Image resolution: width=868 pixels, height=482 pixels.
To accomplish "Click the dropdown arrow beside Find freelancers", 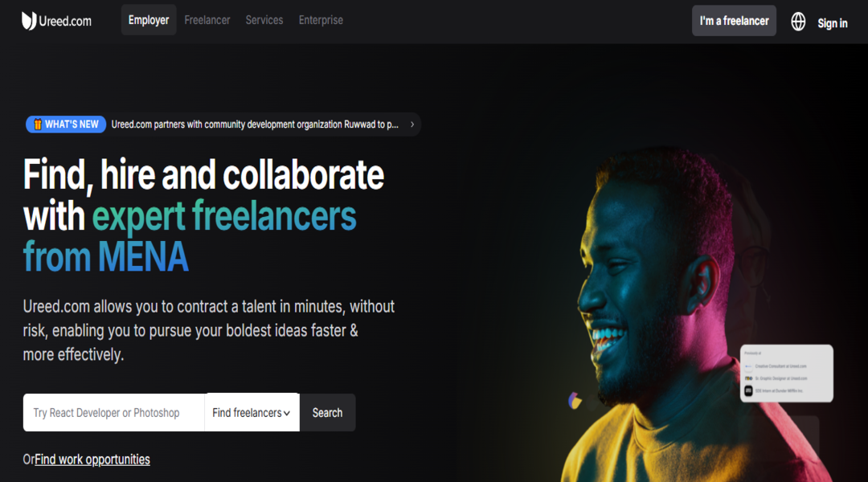I will pos(287,414).
